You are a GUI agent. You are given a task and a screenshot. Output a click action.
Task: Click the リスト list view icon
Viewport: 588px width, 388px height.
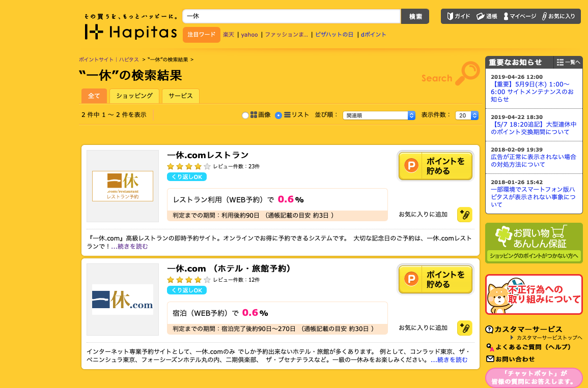click(287, 114)
